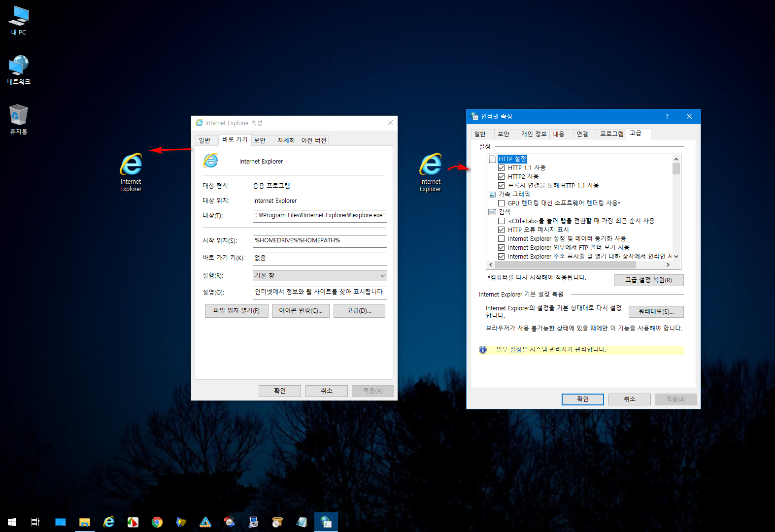Launch Google Chrome from the taskbar
Image resolution: width=775 pixels, height=532 pixels.
157,522
